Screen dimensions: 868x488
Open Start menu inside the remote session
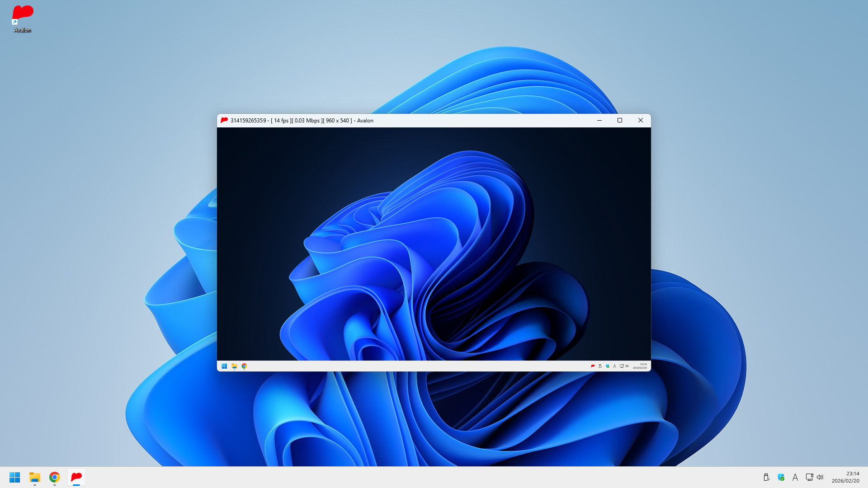(x=224, y=366)
